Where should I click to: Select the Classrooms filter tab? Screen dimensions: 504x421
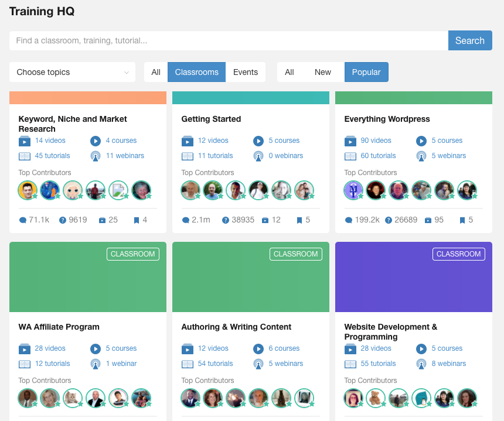click(x=196, y=72)
